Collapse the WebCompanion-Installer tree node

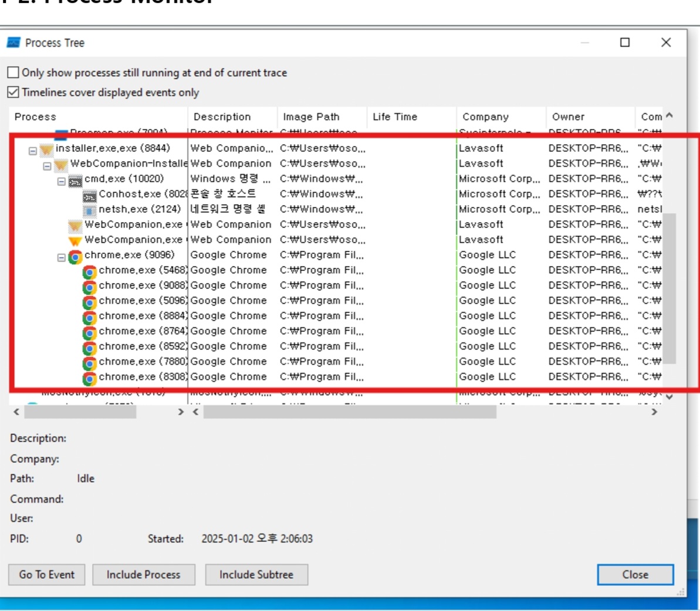47,167
